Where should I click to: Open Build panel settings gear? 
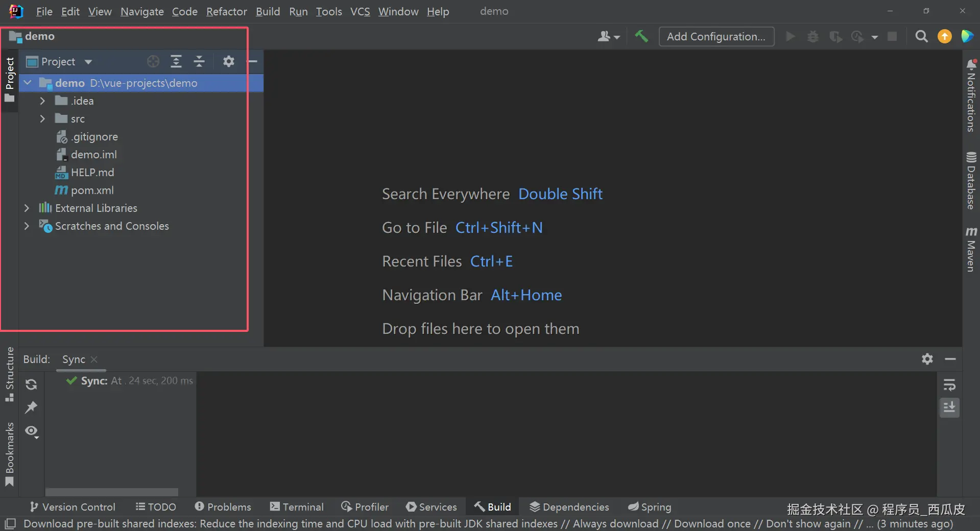pyautogui.click(x=927, y=359)
